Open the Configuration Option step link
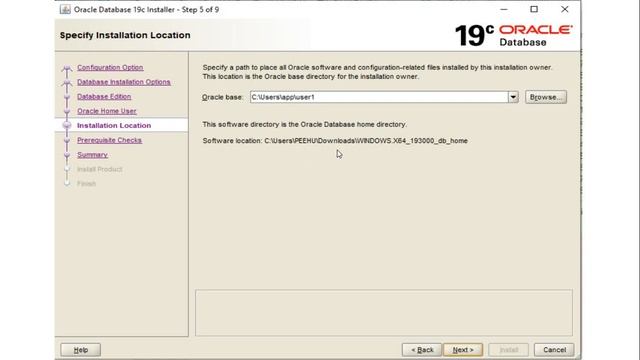 110,67
